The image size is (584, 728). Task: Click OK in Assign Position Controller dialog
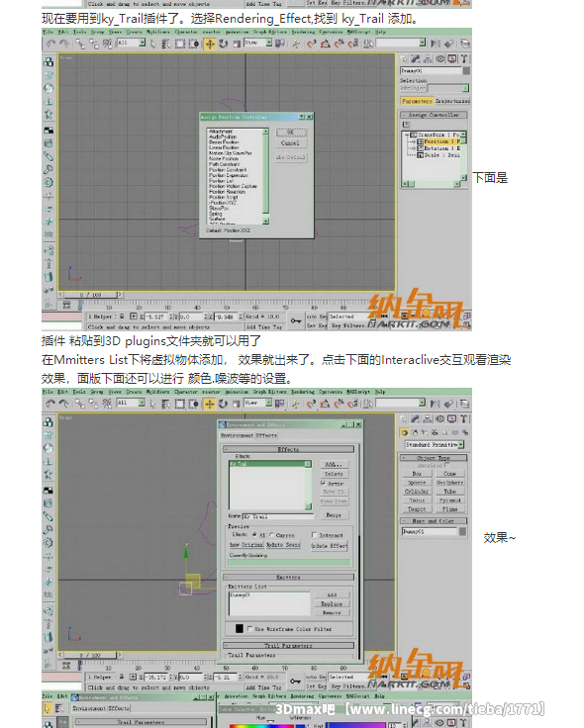291,132
